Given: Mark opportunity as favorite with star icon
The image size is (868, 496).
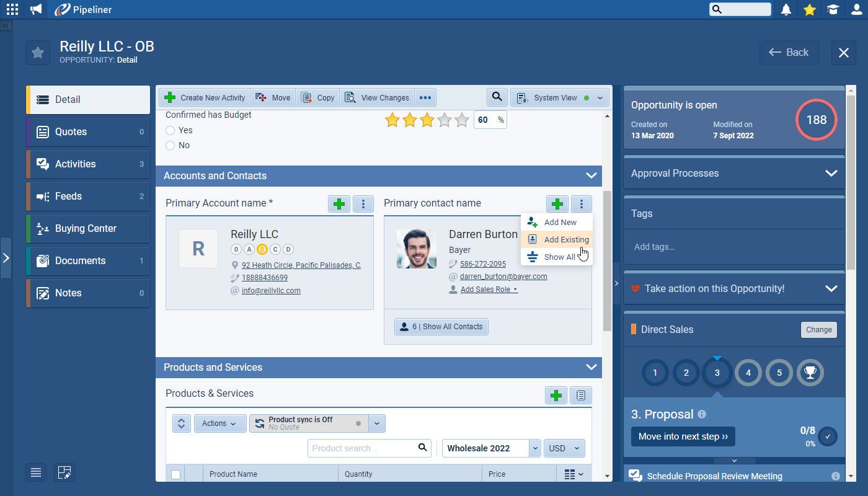Looking at the screenshot, I should pyautogui.click(x=38, y=53).
